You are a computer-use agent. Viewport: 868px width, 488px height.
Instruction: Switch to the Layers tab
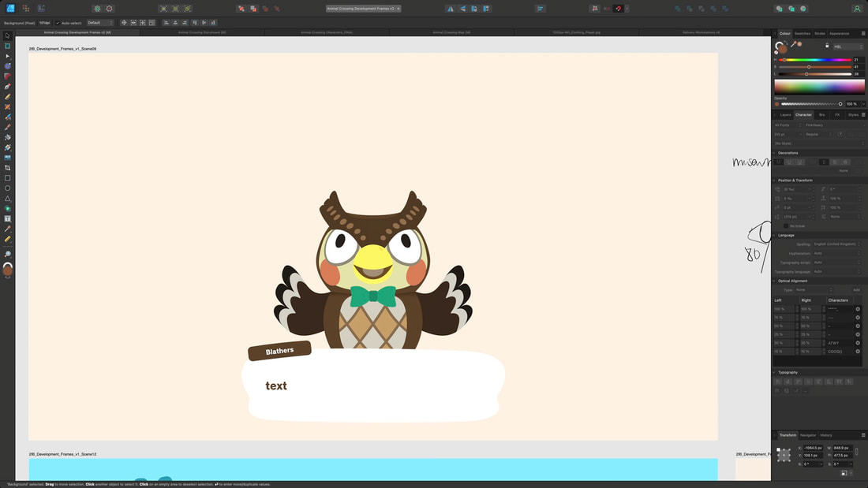tap(785, 115)
